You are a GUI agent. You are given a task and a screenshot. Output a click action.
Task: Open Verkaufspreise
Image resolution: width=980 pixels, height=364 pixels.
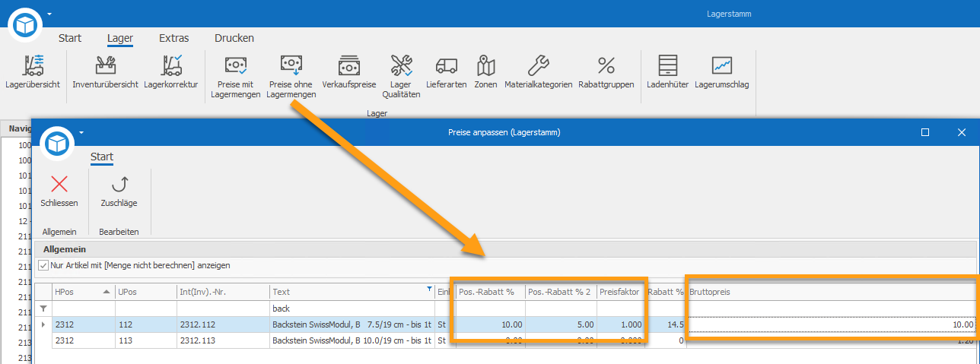(349, 71)
